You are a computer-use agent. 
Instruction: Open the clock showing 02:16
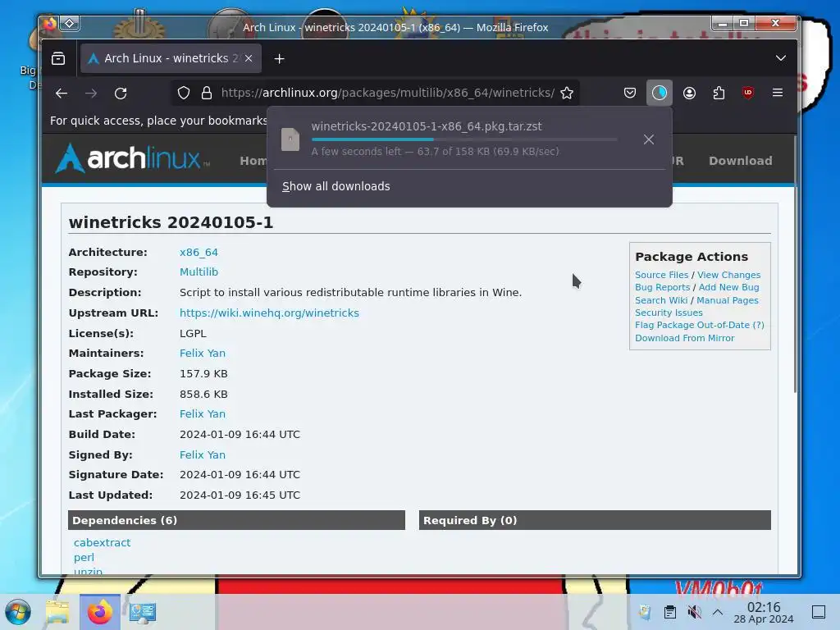pos(764,612)
